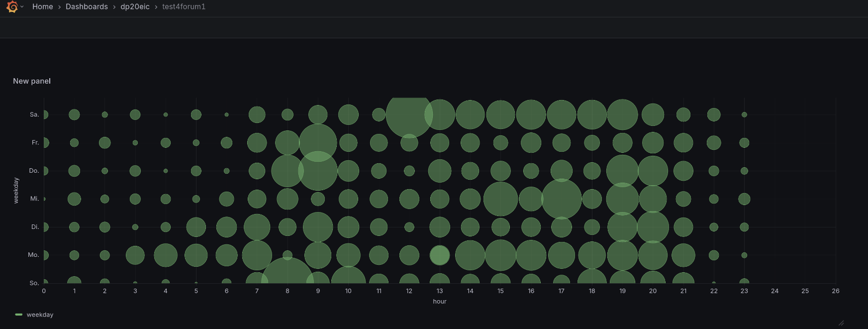Select the small dot at Sa. hour 23
Image resolution: width=868 pixels, height=329 pixels.
pyautogui.click(x=744, y=114)
